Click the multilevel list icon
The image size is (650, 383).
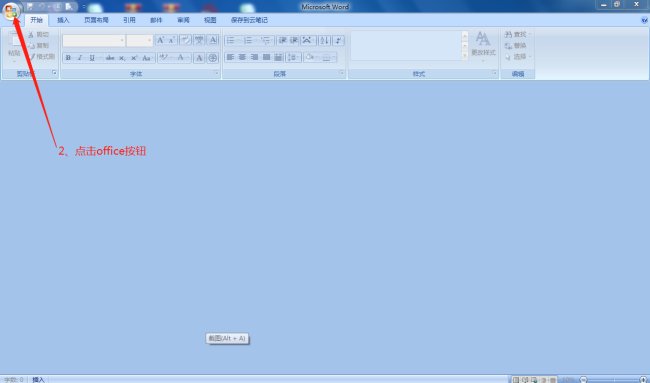pyautogui.click(x=265, y=40)
